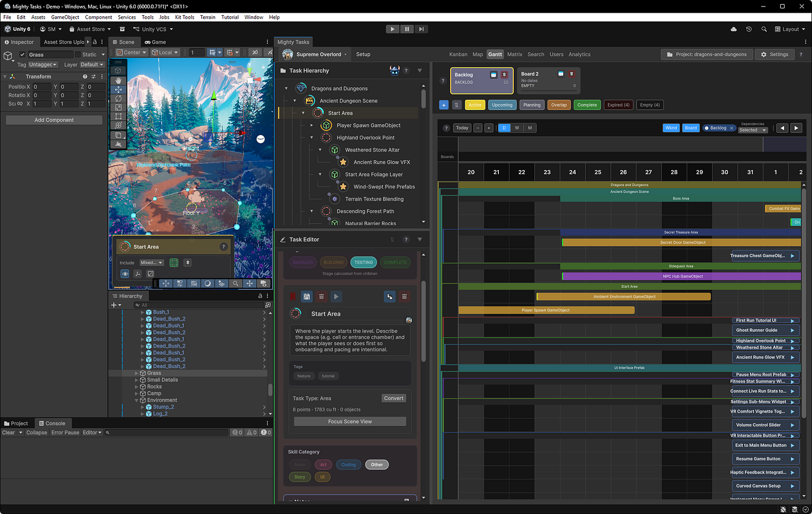Open the Dependencies Selected dropdown

pos(753,130)
